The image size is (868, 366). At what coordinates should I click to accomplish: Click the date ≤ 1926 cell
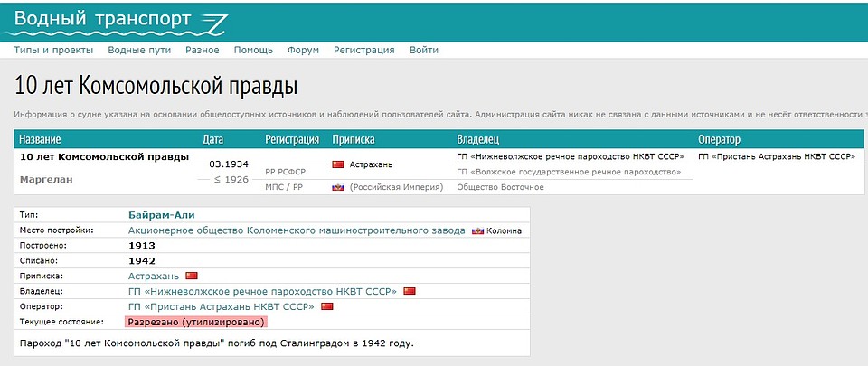click(x=231, y=180)
